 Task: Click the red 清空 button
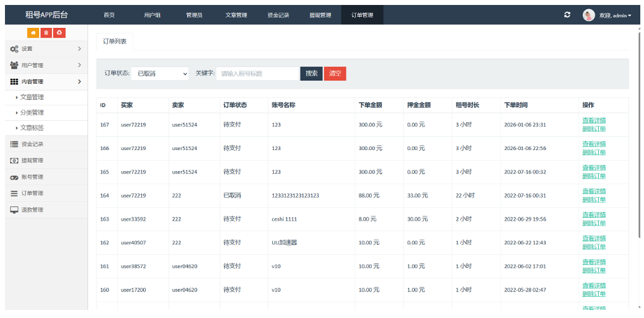click(x=335, y=74)
